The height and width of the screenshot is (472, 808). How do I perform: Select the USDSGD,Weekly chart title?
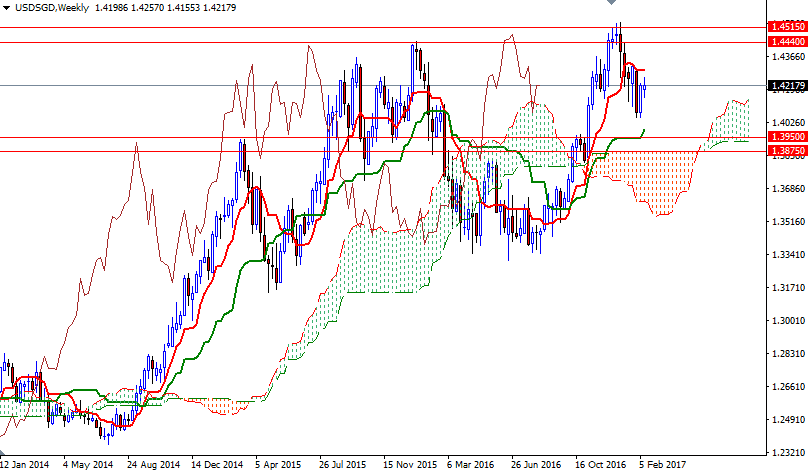[52, 8]
